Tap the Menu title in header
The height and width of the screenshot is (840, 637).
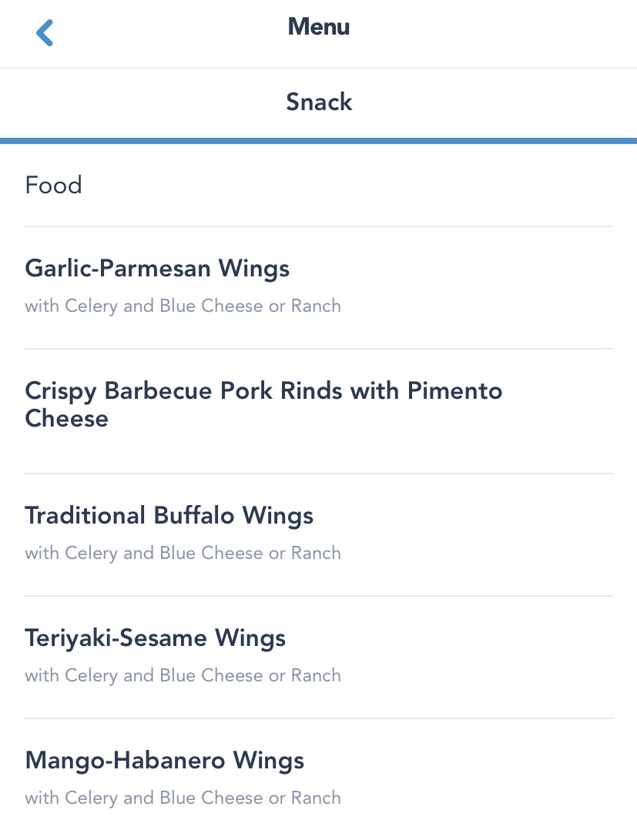click(x=319, y=27)
